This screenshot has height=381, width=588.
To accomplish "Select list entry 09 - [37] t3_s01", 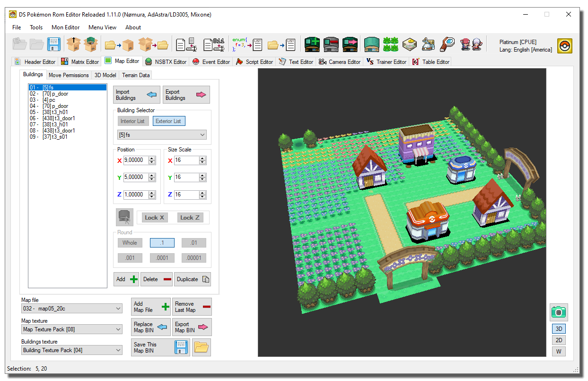I will coord(67,137).
